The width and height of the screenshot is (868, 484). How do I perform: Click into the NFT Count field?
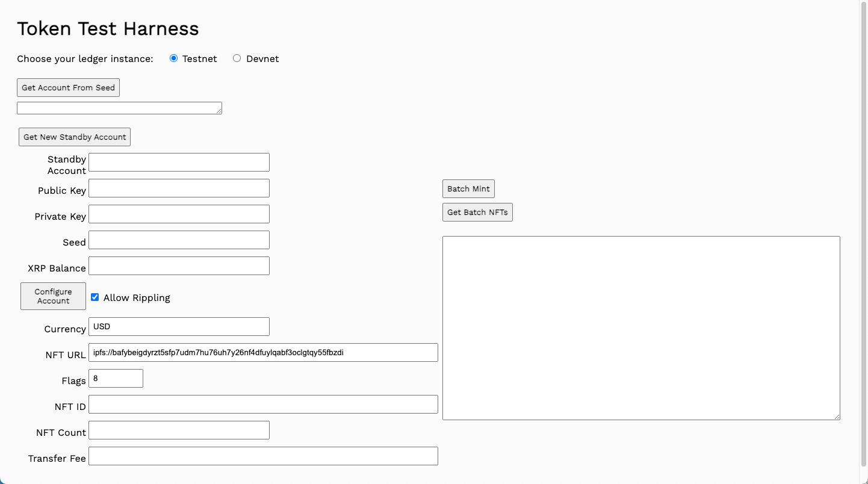tap(179, 430)
